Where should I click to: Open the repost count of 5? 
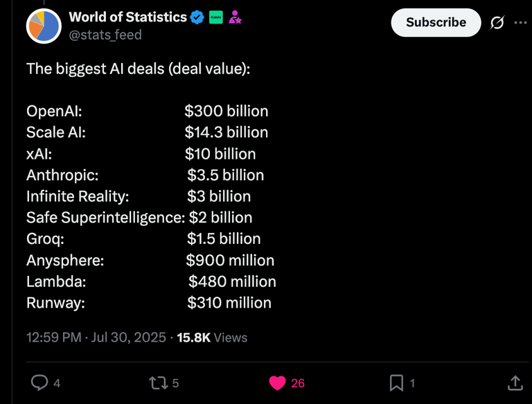pos(175,383)
